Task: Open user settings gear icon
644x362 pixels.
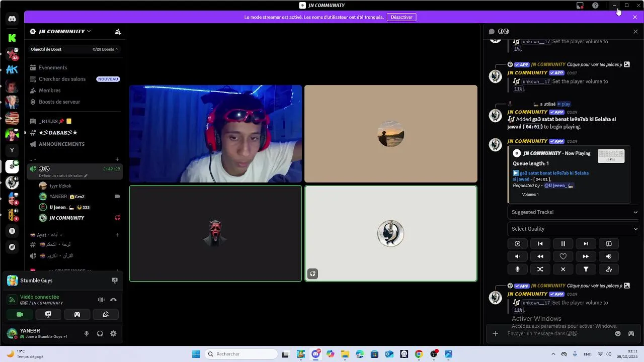Action: tap(113, 334)
